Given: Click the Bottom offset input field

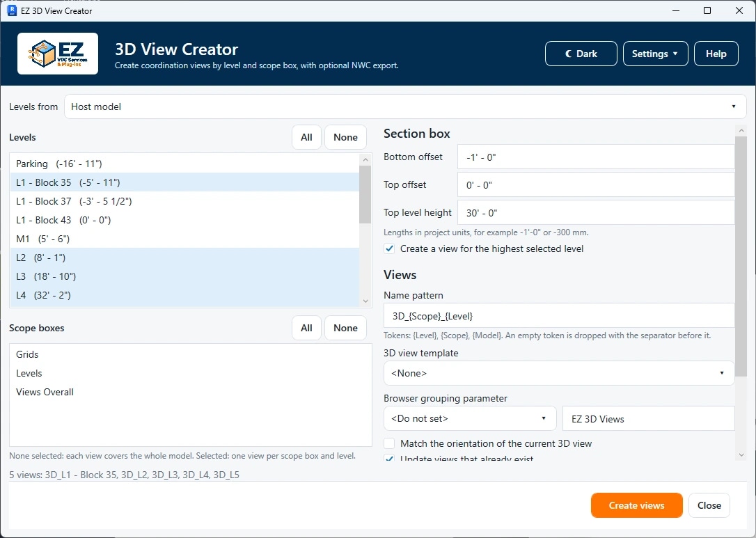Looking at the screenshot, I should 596,157.
